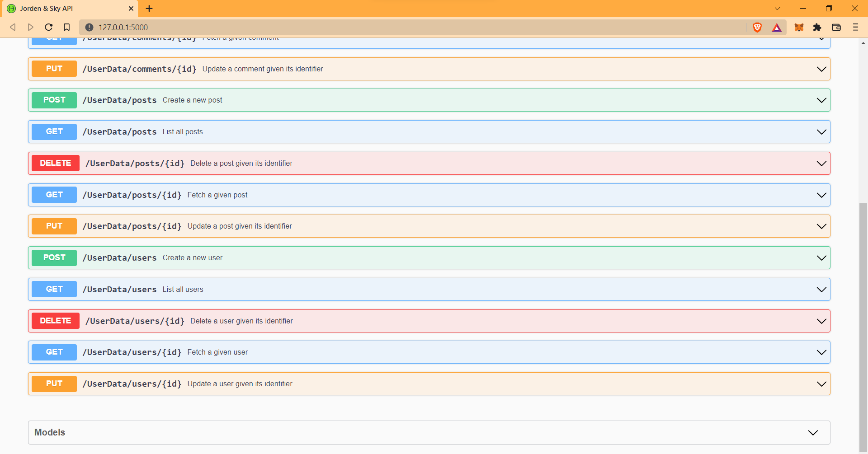Open a new browser tab

[149, 8]
